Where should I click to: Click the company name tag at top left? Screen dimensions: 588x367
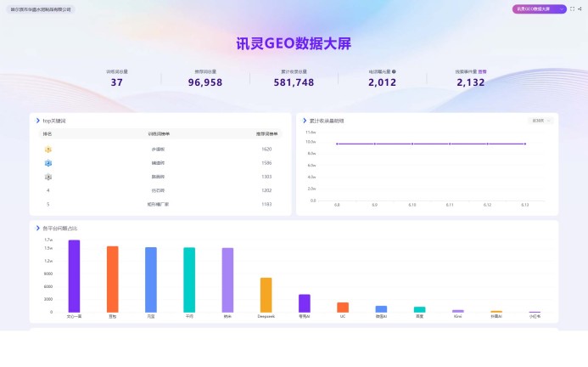pos(41,9)
